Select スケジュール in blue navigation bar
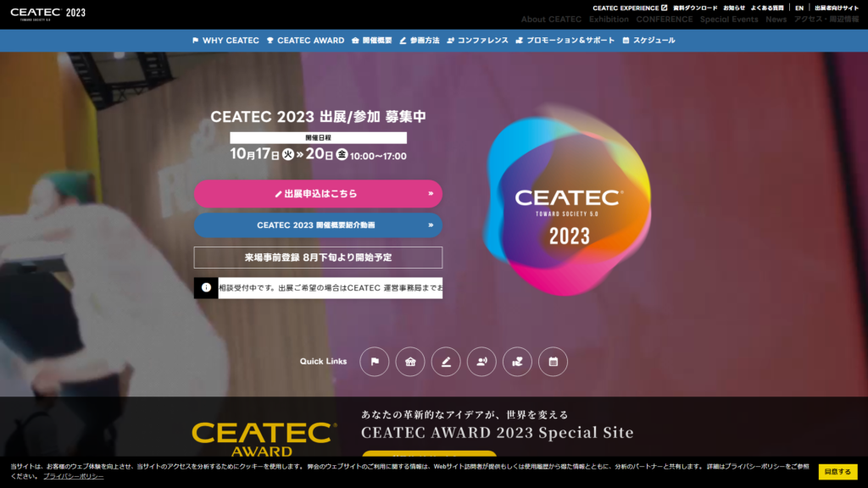 coord(648,41)
